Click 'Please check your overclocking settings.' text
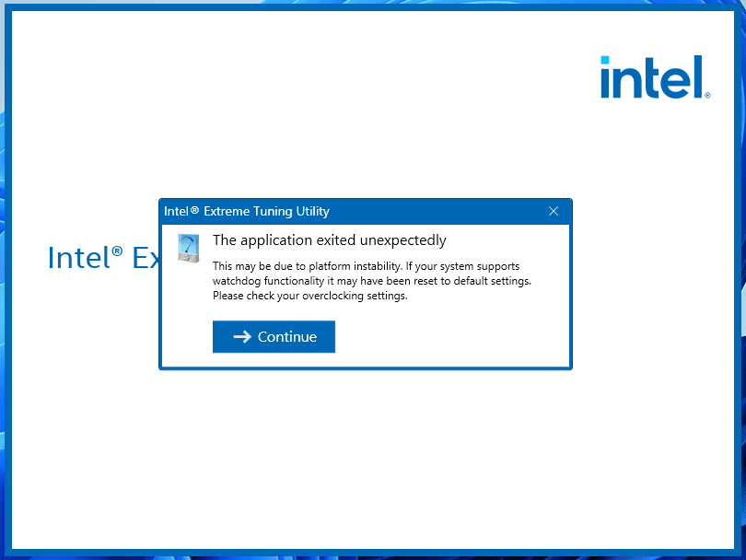 click(309, 296)
